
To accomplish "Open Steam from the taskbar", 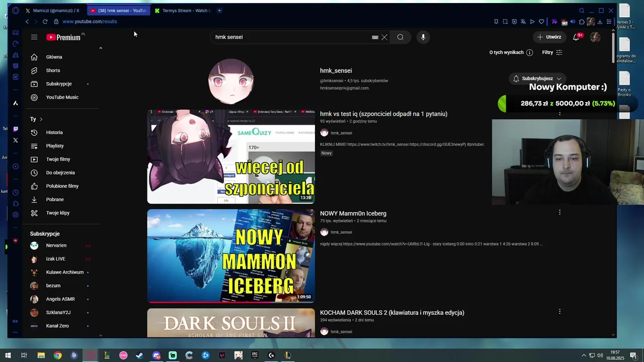I will point(140,355).
